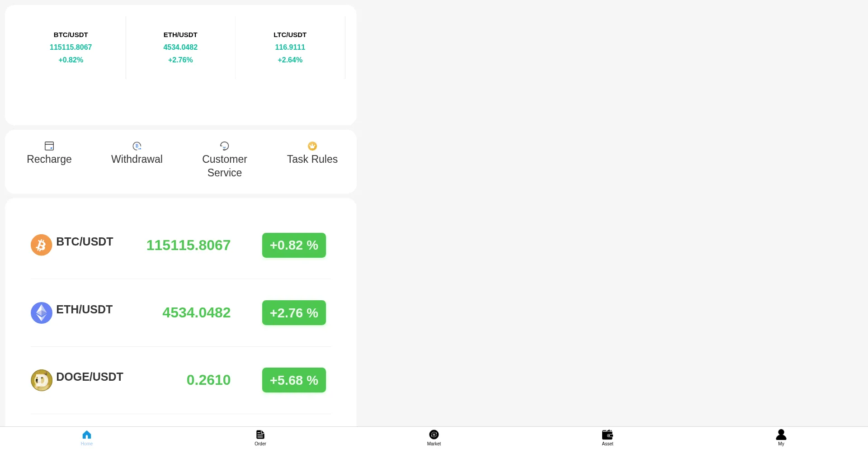Go to the Market tab
Viewport: 868px width, 449px height.
(x=434, y=437)
